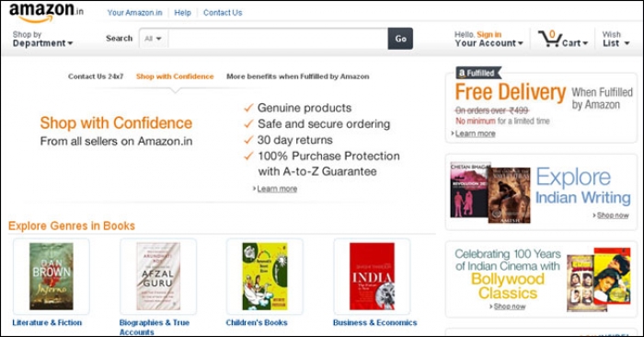Open the red India book cover

point(372,276)
